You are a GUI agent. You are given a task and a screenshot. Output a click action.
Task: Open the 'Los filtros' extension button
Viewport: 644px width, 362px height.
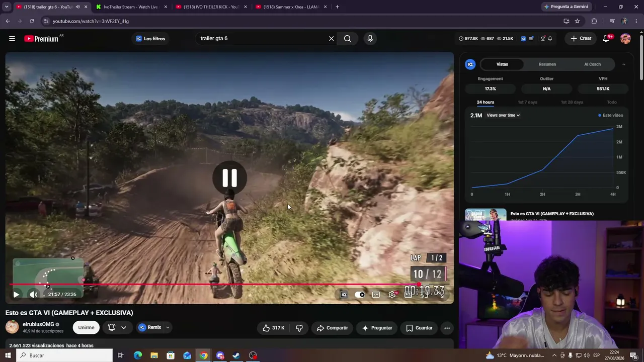pyautogui.click(x=150, y=39)
